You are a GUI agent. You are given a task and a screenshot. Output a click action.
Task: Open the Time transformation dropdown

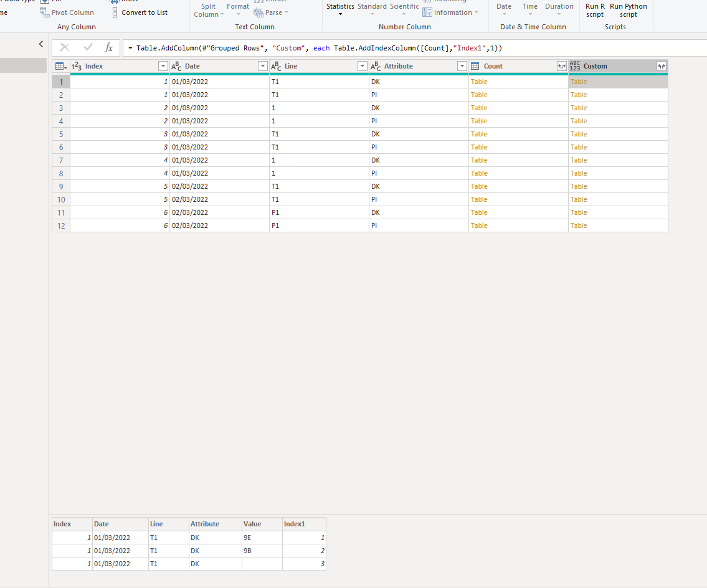click(530, 9)
